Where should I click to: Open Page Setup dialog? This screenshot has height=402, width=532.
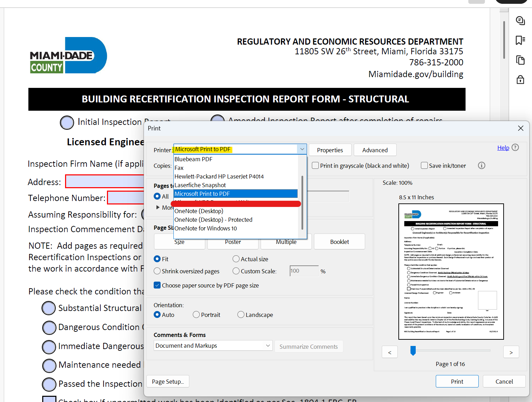[168, 381]
